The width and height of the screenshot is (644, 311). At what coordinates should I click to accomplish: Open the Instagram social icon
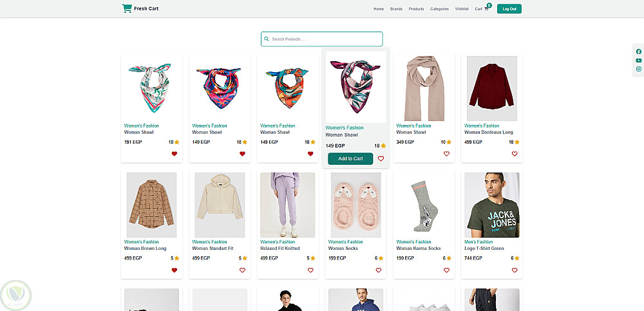639,69
